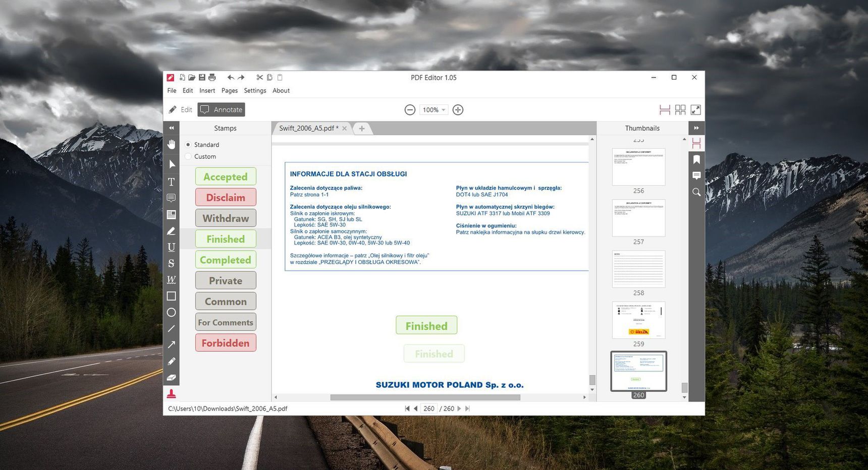Collapse the Thumbnails panel
868x470 pixels.
pyautogui.click(x=696, y=128)
